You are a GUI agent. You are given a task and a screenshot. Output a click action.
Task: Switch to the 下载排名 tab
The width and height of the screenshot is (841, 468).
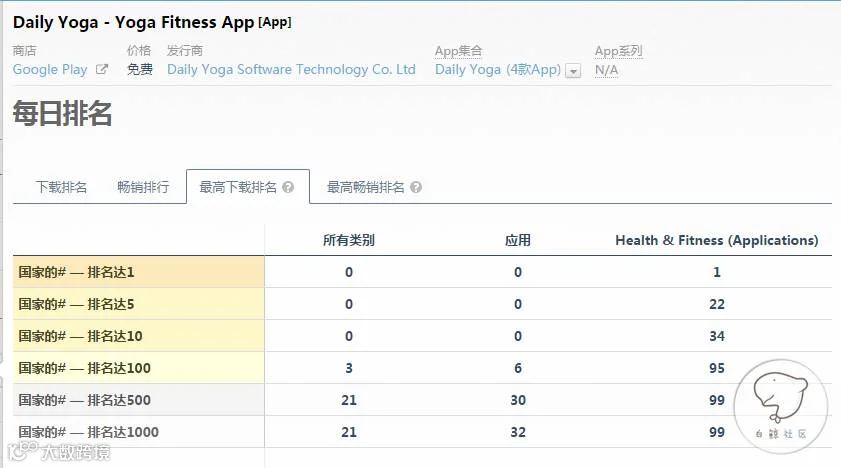(x=61, y=187)
